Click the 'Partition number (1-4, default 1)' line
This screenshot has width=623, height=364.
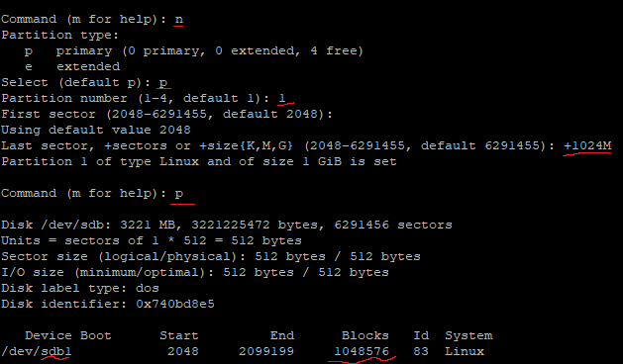coord(144,99)
